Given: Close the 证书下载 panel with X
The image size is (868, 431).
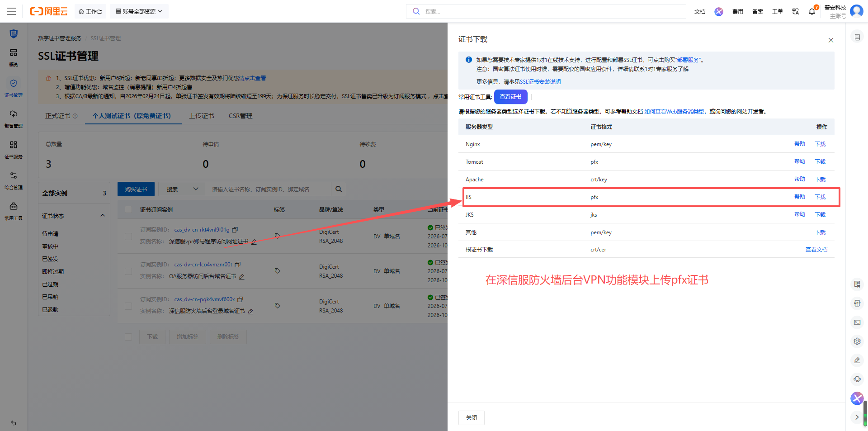Looking at the screenshot, I should coord(831,40).
